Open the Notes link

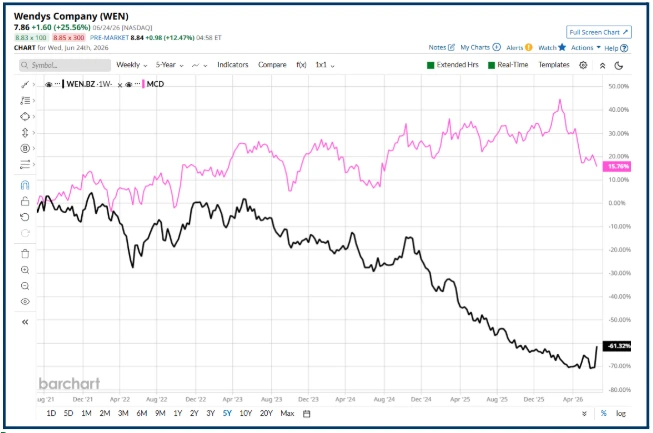pos(441,47)
